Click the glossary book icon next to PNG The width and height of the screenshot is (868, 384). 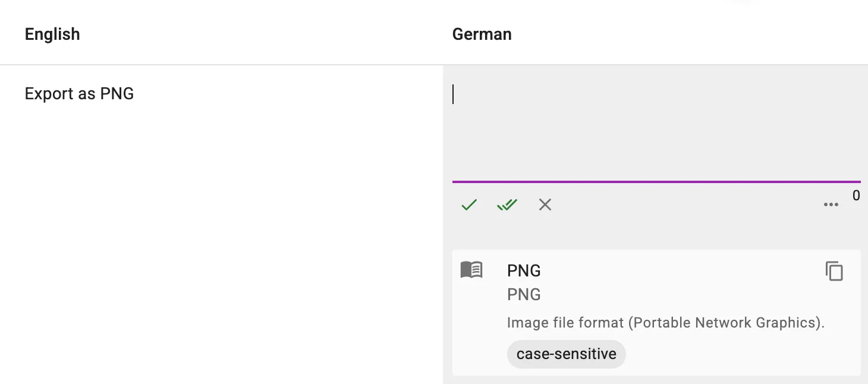pos(471,269)
